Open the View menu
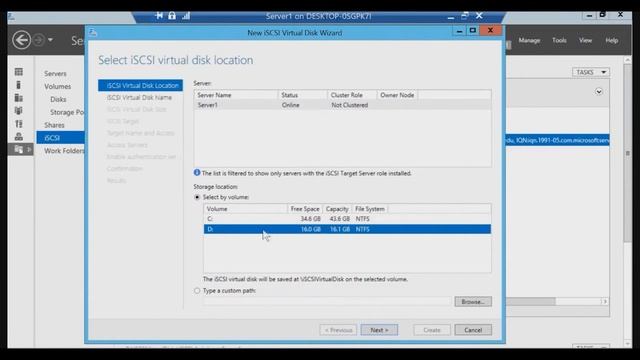Viewport: 640px width, 360px height. point(585,40)
